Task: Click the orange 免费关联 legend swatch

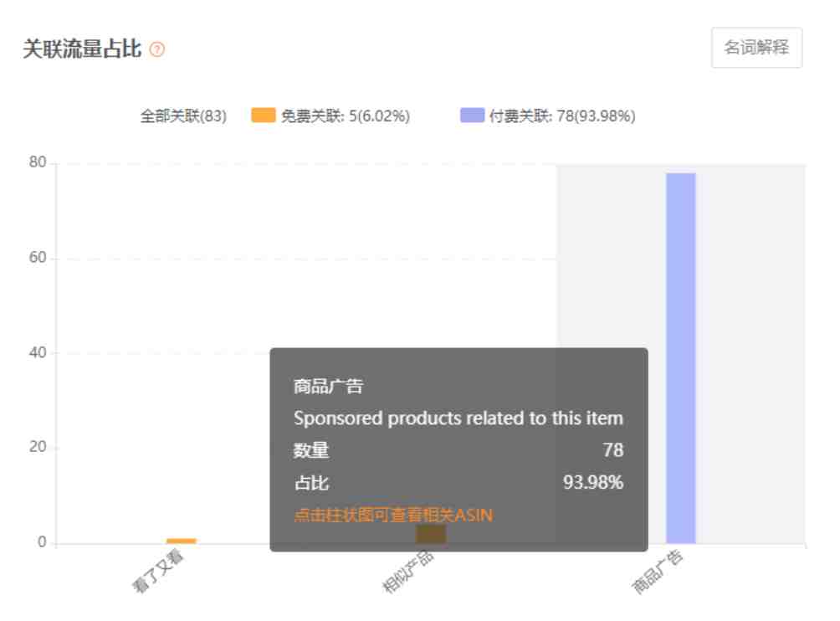Action: (x=263, y=115)
